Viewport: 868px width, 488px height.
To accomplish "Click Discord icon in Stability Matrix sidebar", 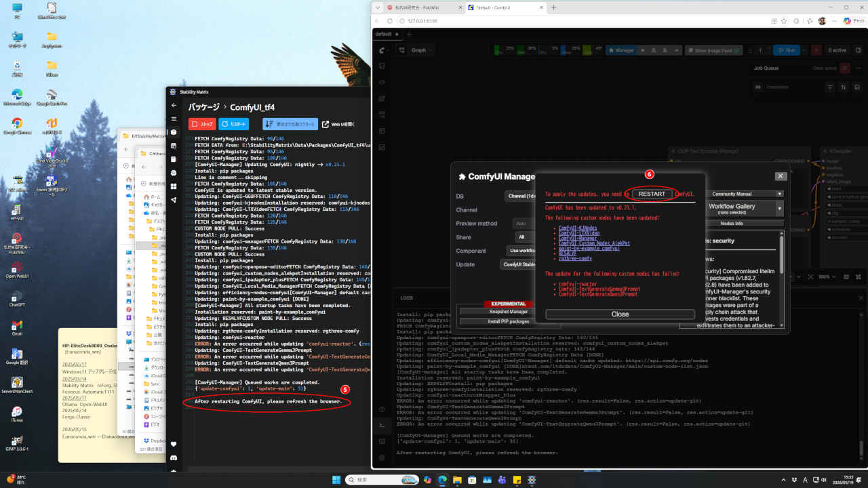I will coord(174,457).
